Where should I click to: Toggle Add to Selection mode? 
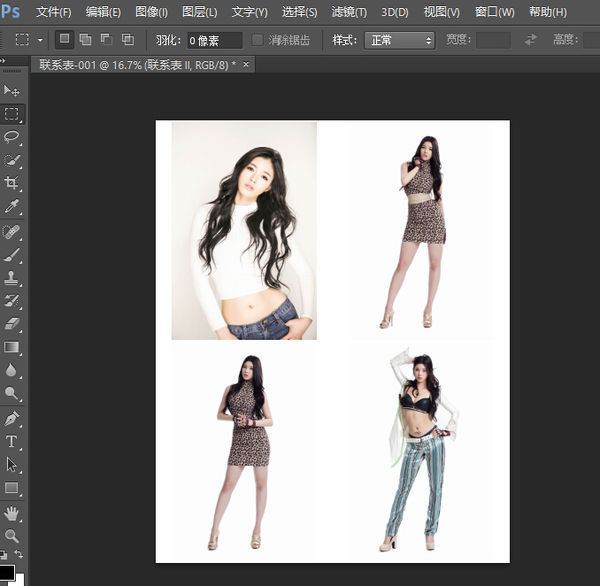[85, 40]
